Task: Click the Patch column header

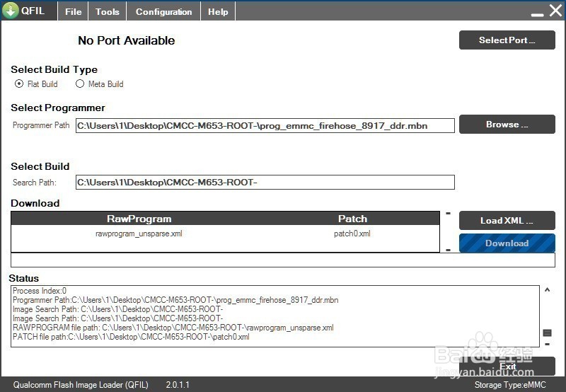Action: (352, 219)
